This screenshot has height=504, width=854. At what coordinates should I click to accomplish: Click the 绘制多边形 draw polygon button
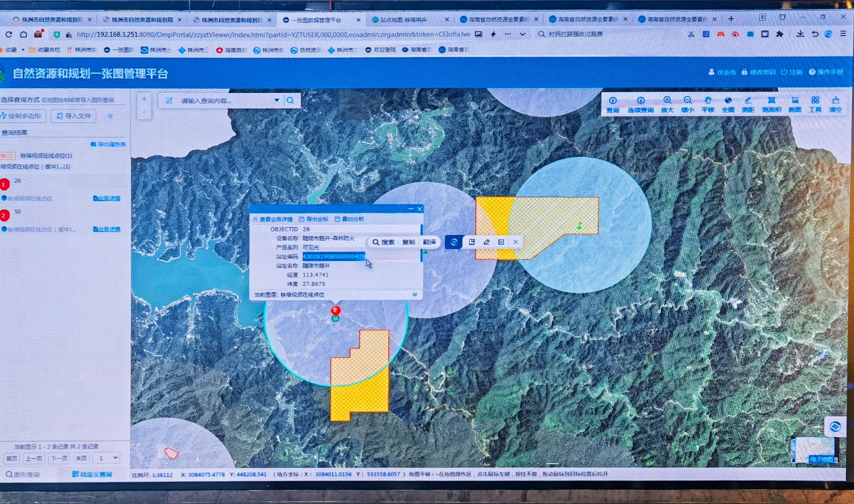pyautogui.click(x=22, y=116)
